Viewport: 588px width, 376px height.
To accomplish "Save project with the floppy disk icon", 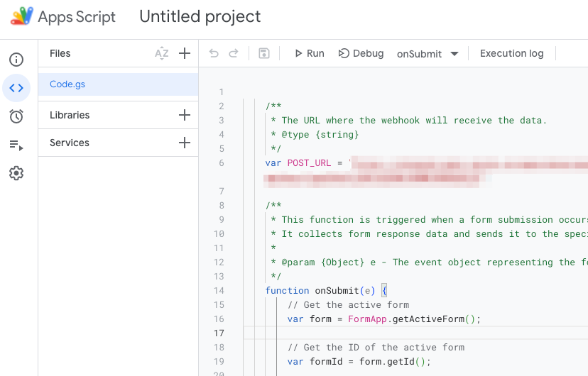I will [x=264, y=53].
